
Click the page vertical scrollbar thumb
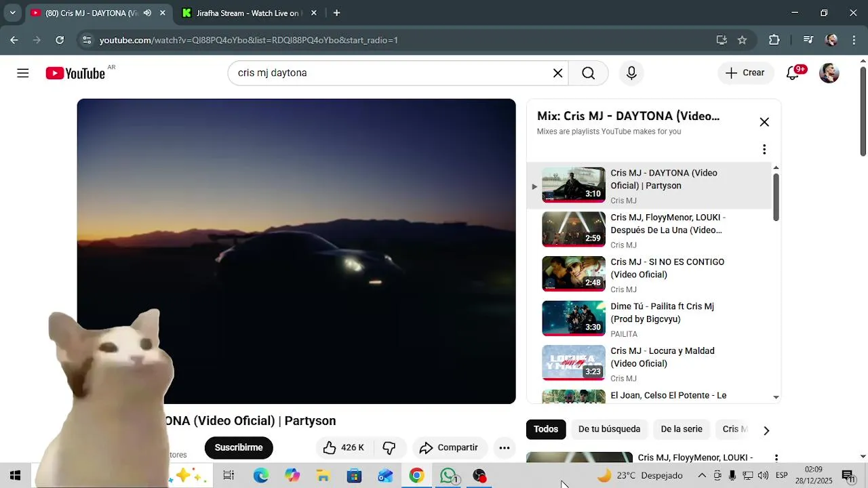pos(863,112)
